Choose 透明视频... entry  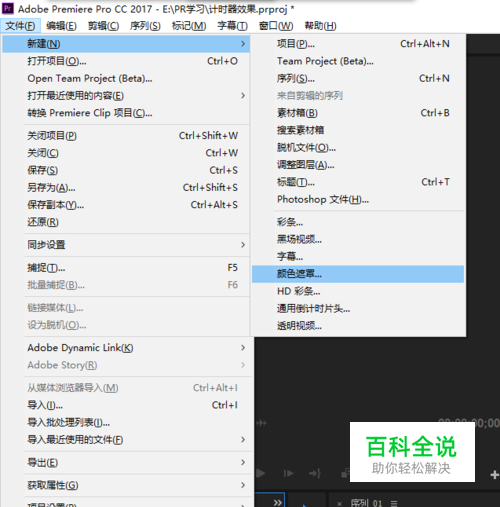coord(358,326)
